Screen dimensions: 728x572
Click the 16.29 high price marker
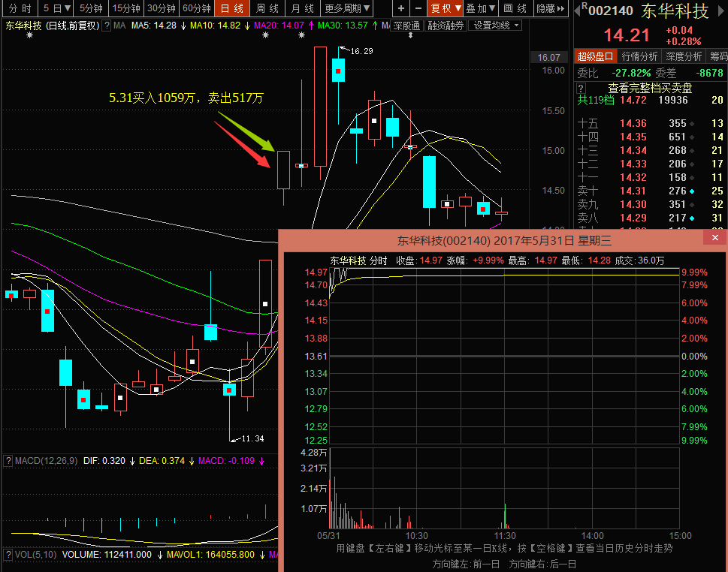point(361,51)
